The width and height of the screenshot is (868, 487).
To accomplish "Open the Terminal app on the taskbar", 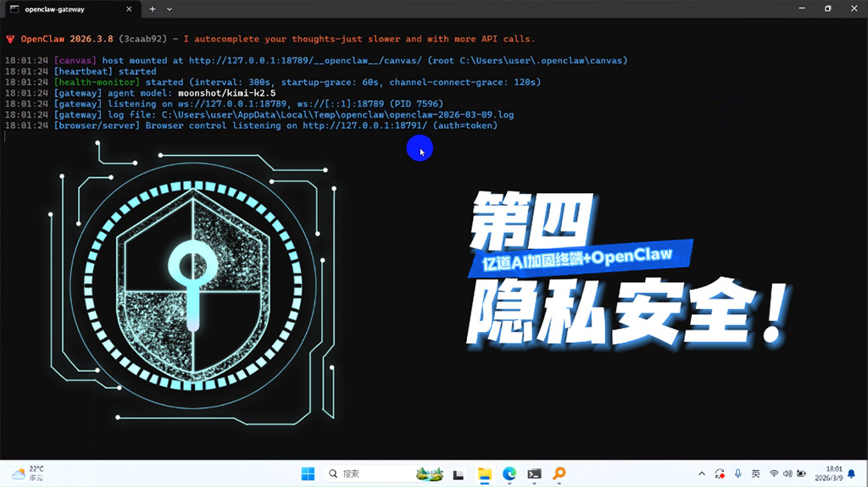I will point(534,473).
